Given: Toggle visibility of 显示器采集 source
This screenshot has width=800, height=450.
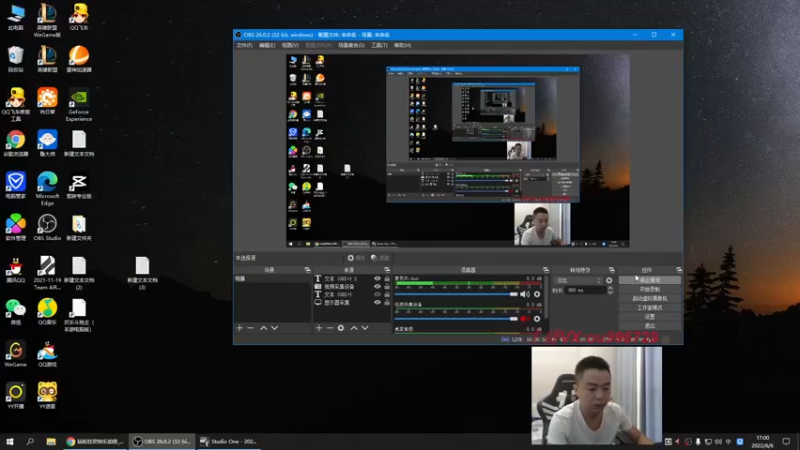Looking at the screenshot, I should coord(377,303).
